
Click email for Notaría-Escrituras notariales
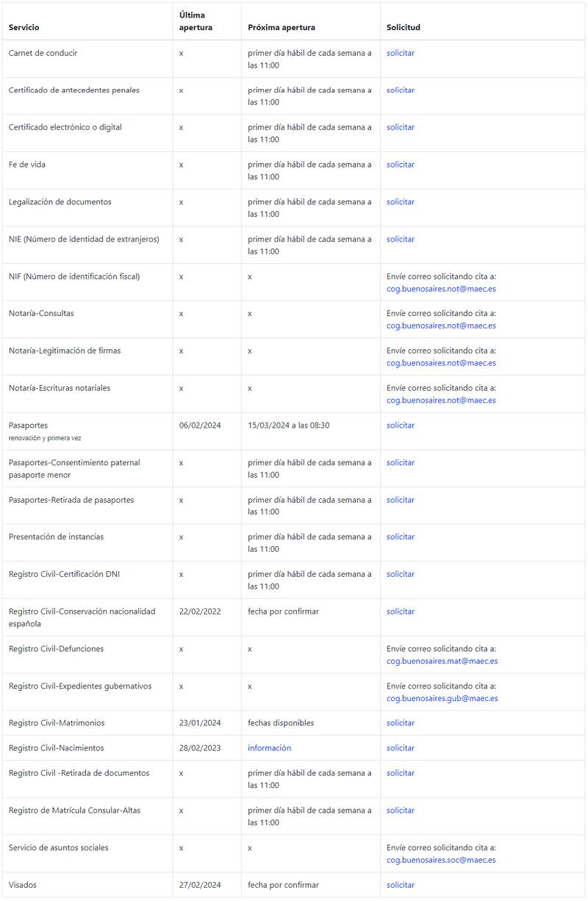[441, 401]
